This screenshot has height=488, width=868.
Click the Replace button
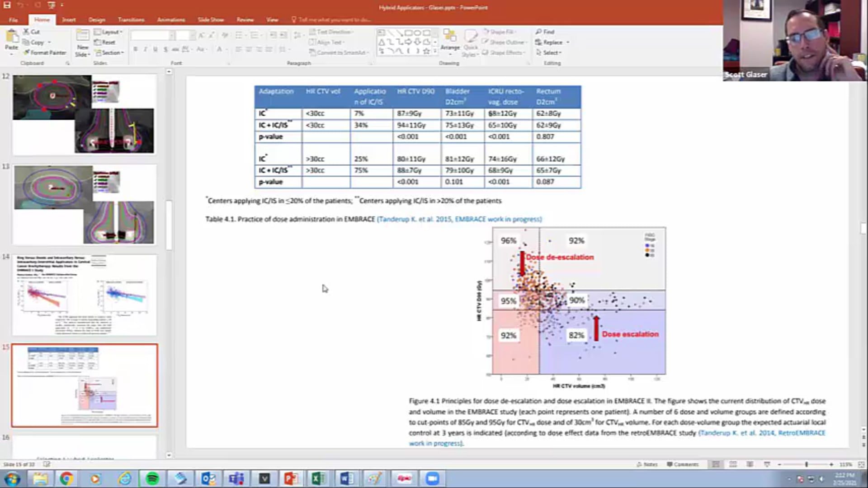click(552, 42)
